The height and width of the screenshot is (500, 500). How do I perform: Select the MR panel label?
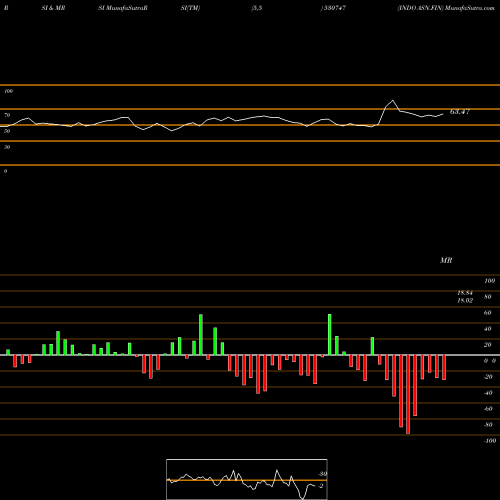(446, 260)
